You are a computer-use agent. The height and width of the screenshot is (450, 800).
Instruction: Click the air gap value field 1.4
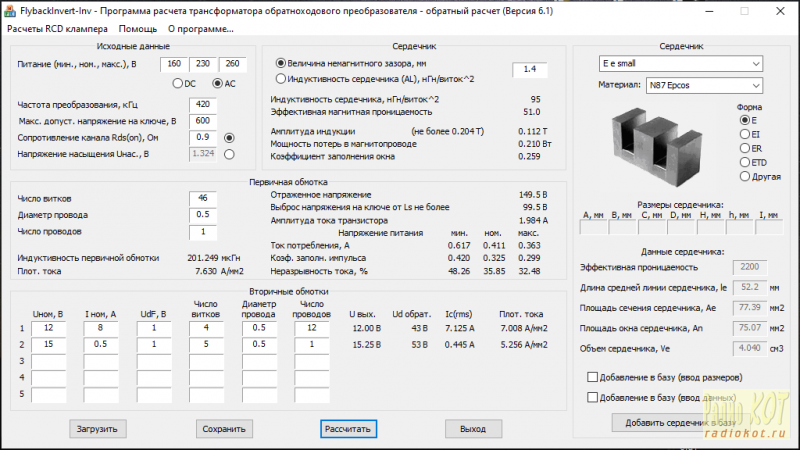tap(529, 70)
